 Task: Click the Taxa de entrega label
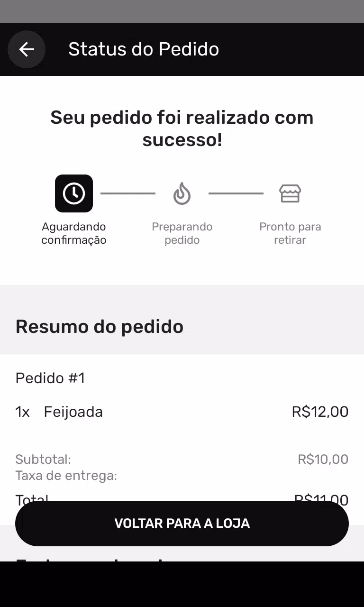pos(66,475)
